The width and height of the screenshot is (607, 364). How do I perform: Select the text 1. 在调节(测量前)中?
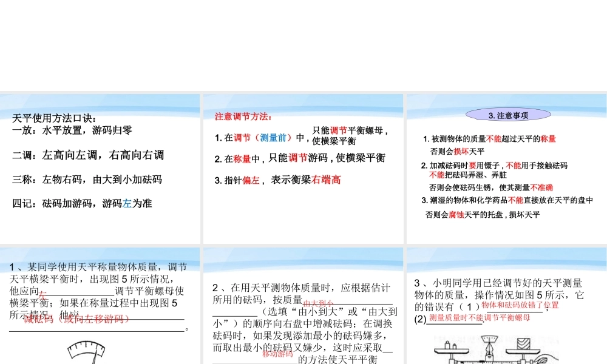[262, 138]
